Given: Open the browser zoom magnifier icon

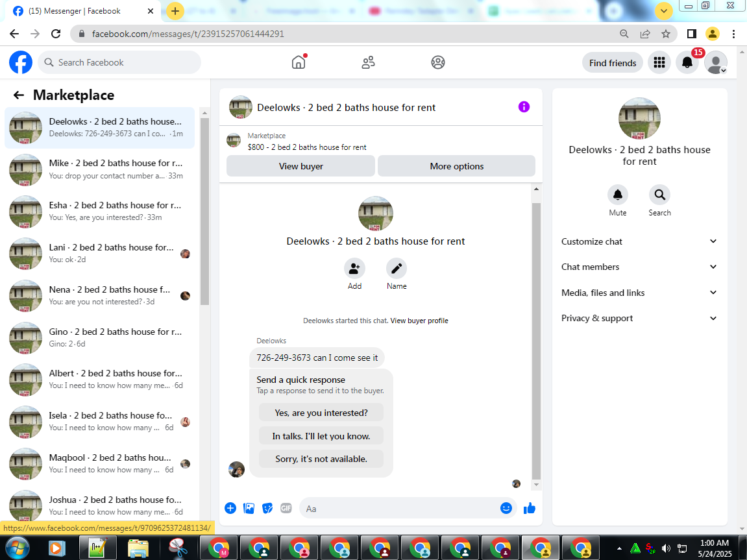Looking at the screenshot, I should [624, 34].
